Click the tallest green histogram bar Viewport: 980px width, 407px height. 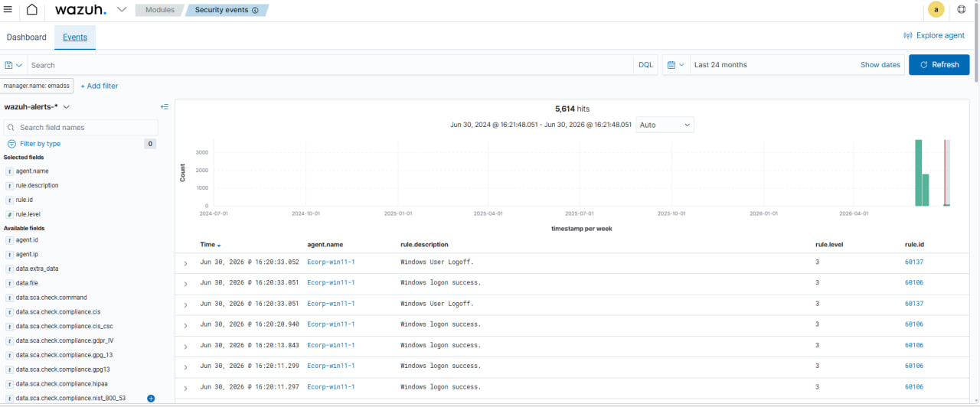(x=918, y=173)
